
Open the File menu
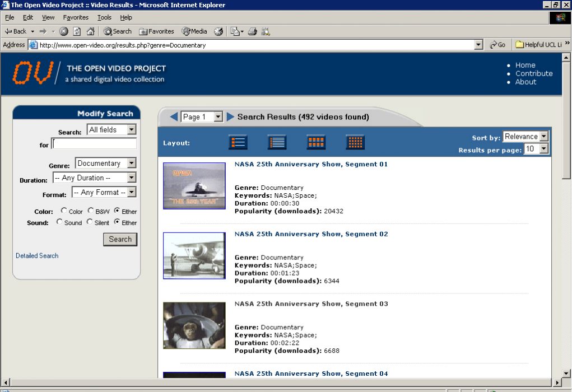click(10, 17)
